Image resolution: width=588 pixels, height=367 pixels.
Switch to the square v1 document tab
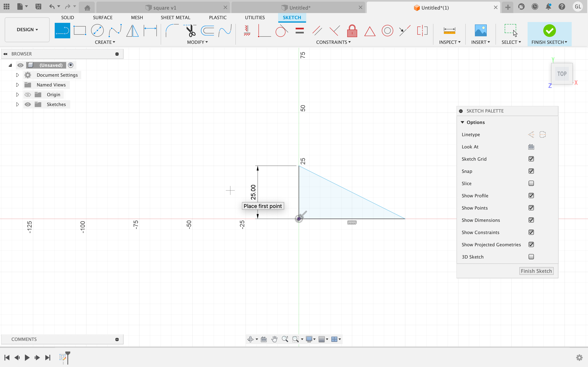[164, 8]
